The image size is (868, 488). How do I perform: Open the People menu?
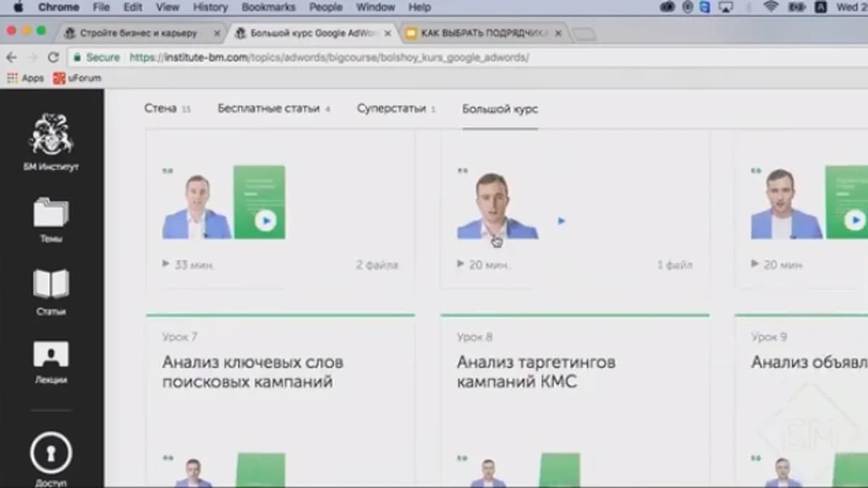326,7
